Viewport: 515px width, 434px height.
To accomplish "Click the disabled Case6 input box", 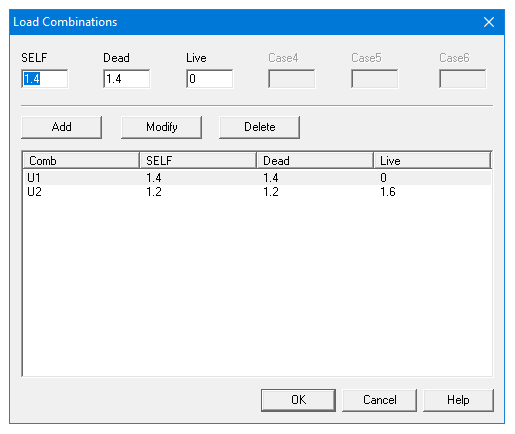I will click(x=463, y=79).
